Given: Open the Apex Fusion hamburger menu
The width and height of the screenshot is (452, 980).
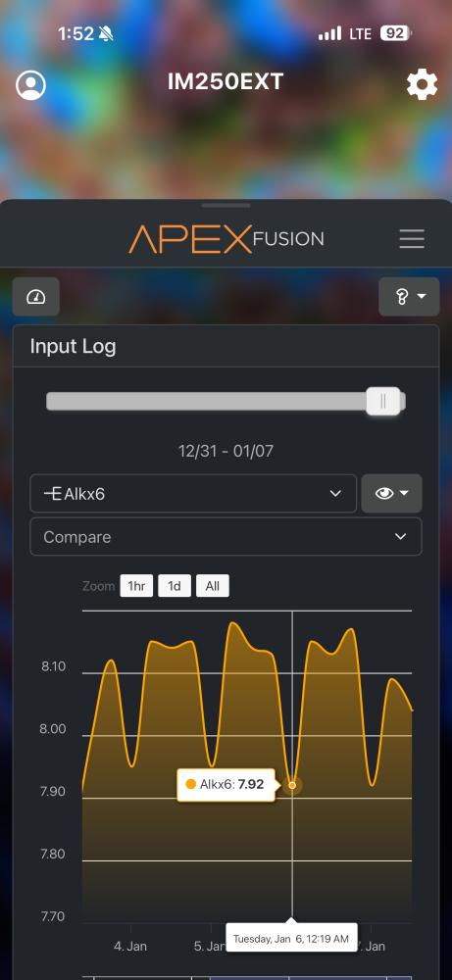Looking at the screenshot, I should 412,239.
